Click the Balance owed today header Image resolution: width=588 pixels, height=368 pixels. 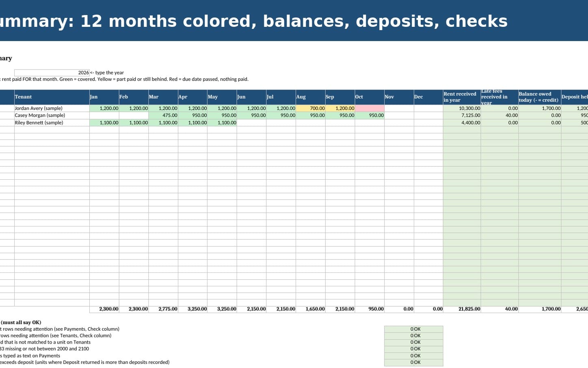point(540,97)
